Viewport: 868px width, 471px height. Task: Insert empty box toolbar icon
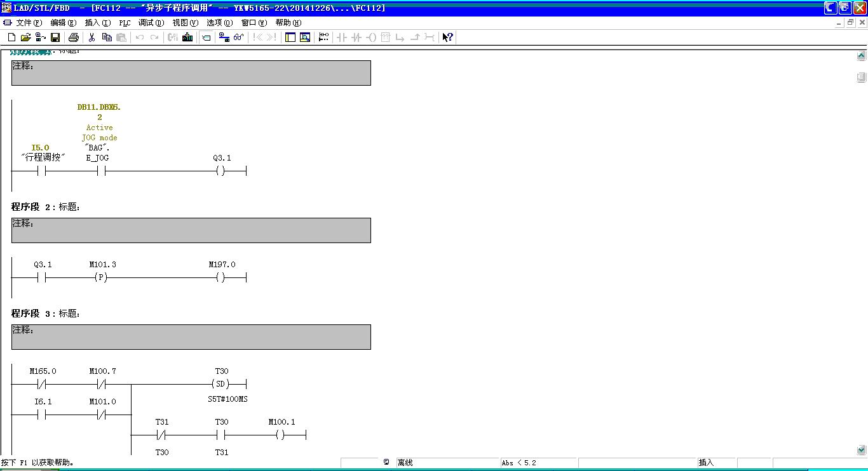385,37
